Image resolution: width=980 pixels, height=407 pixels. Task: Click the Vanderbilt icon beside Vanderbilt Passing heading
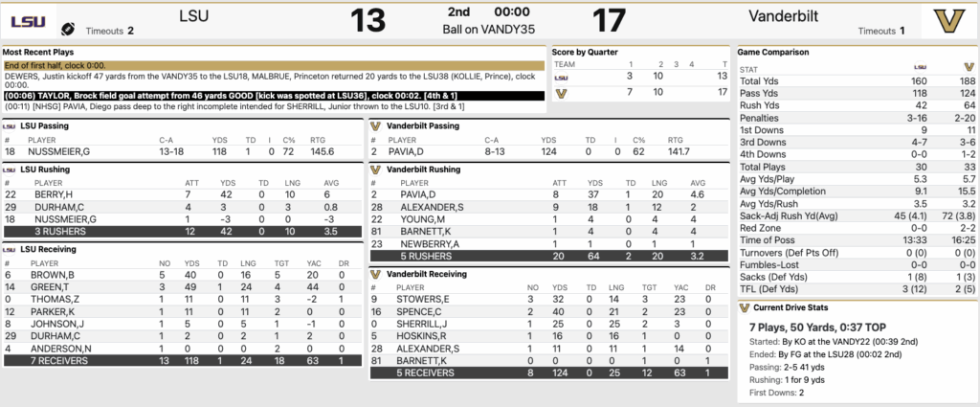(376, 125)
